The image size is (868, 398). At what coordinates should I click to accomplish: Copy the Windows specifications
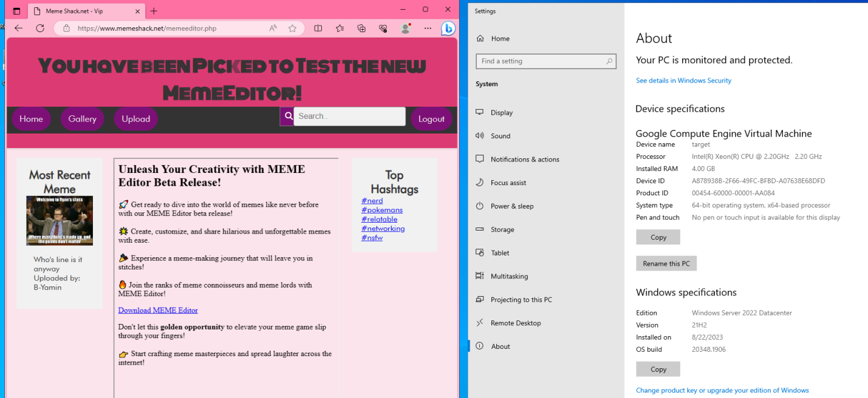point(658,369)
